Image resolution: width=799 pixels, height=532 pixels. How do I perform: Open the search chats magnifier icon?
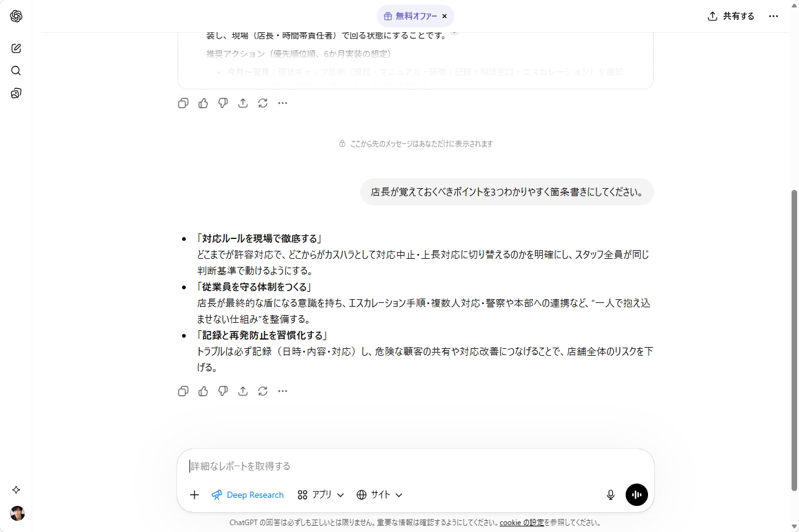click(16, 71)
